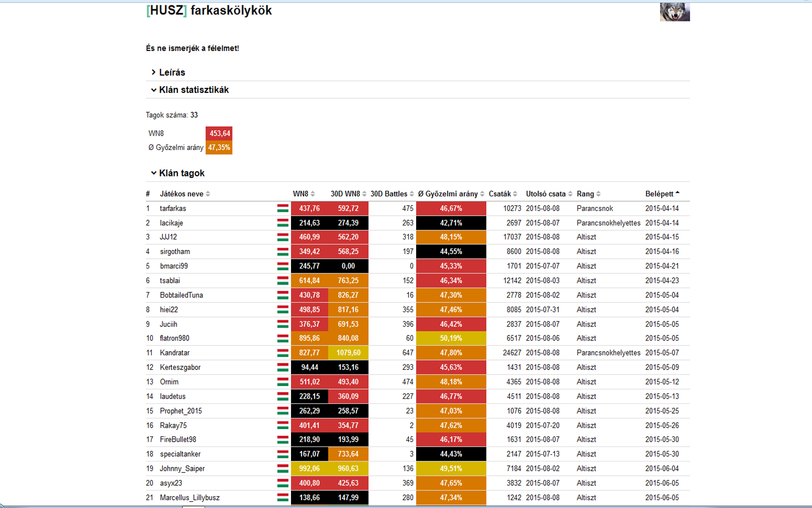The height and width of the screenshot is (508, 812).
Task: Click Hungarian flag icon beside bmarci99
Action: 283,266
